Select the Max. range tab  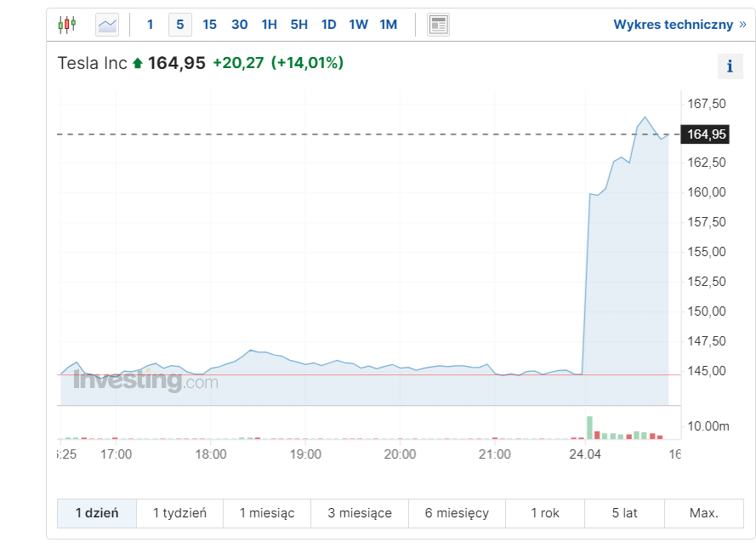click(x=704, y=513)
